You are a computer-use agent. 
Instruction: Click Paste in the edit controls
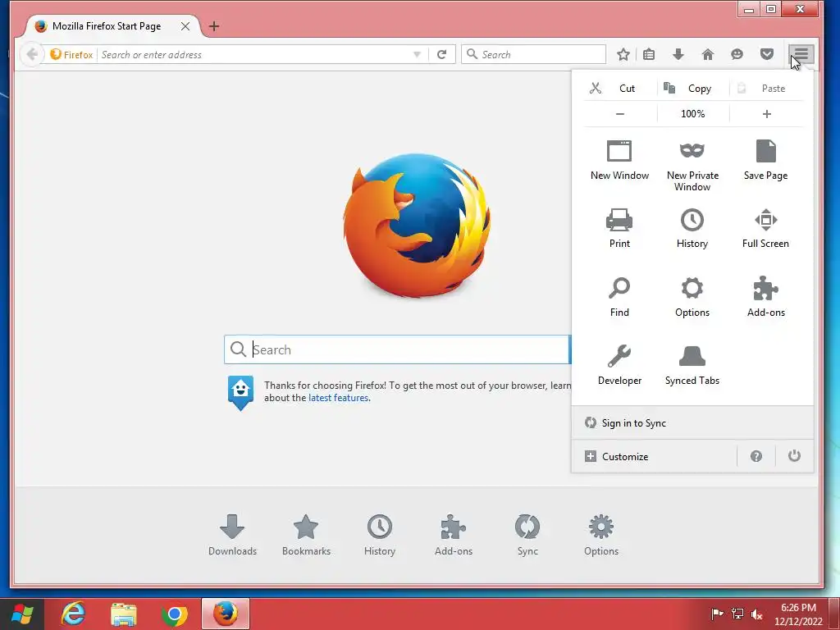tap(767, 89)
